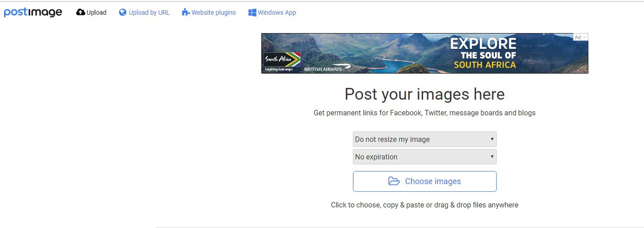
Task: Open the Upload menu item
Action: [x=91, y=13]
